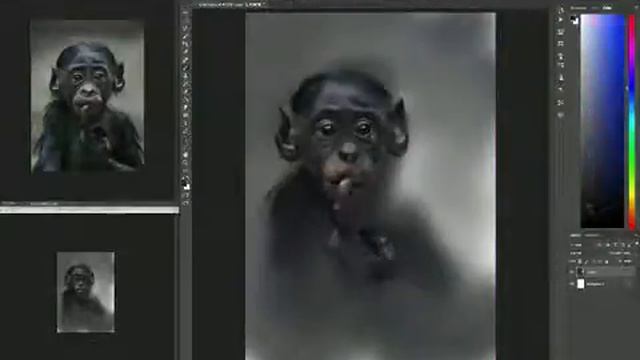Open the layer filter kind dropdown

(576, 245)
